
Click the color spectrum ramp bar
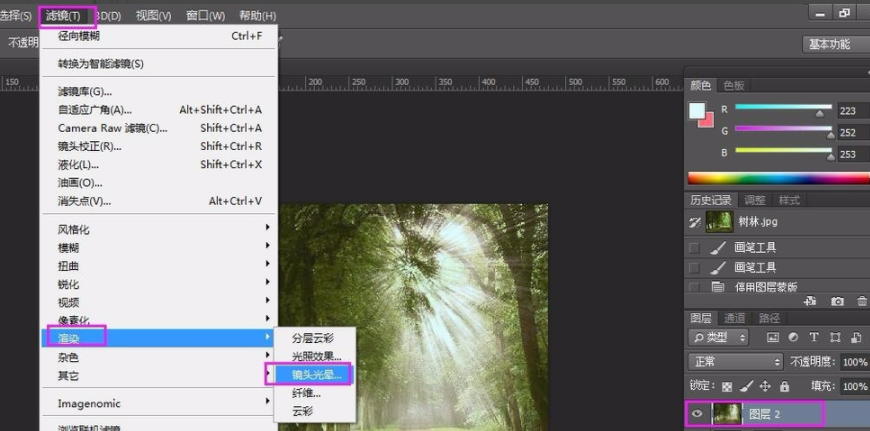click(x=777, y=178)
